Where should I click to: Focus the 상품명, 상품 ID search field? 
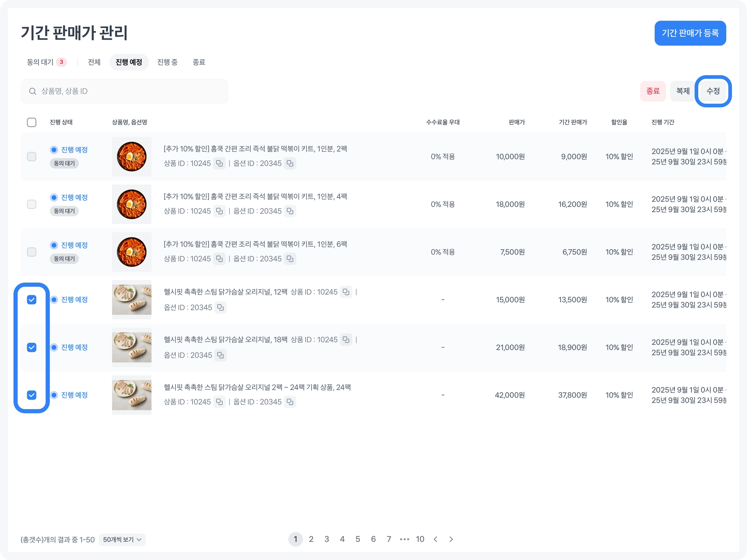(x=124, y=91)
